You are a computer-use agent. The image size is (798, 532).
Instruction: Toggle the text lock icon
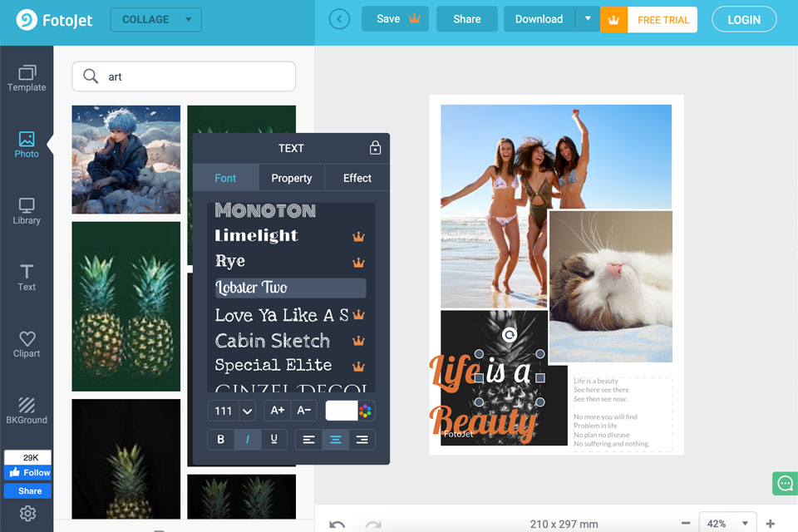click(375, 148)
